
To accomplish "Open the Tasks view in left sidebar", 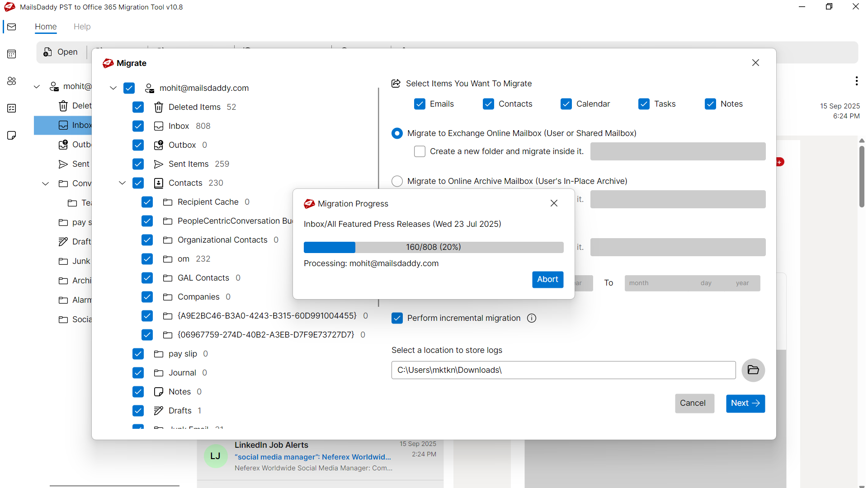I will pos(12,108).
